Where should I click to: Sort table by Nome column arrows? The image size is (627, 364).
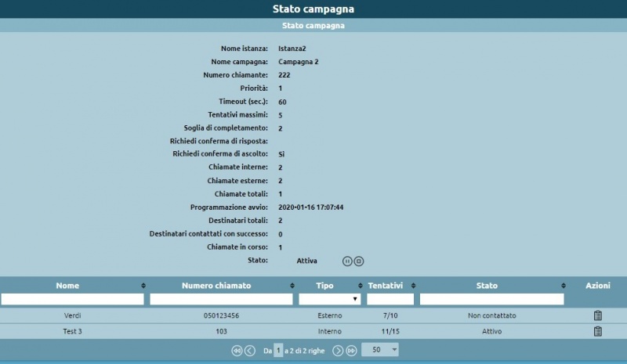coord(143,286)
